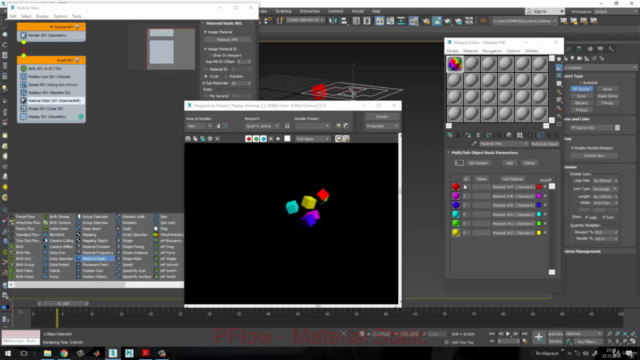Open Tools menu in Particle View
The width and height of the screenshot is (640, 360).
[x=77, y=16]
